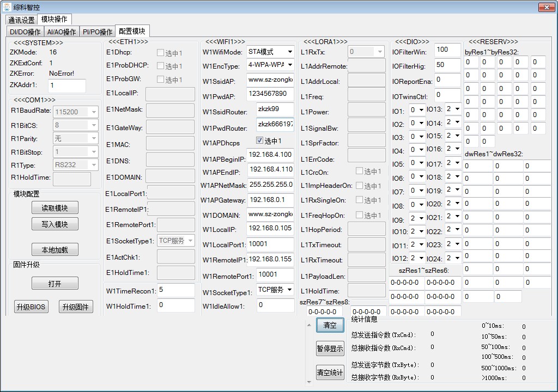Click the 写入模块 button

54,224
